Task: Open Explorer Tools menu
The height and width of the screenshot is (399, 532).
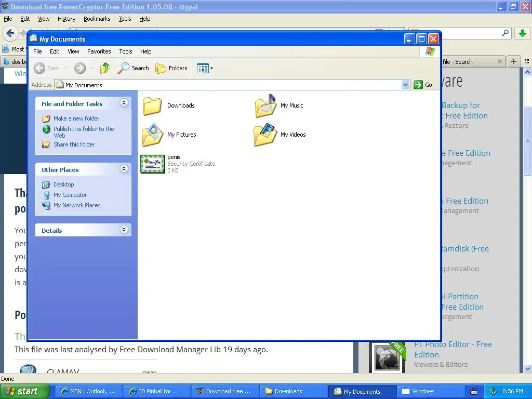Action: coord(126,51)
